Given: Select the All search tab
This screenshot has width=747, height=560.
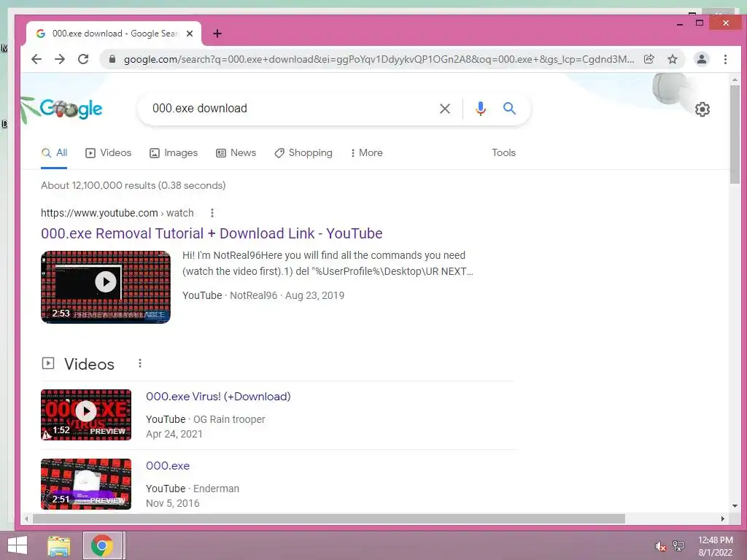Looking at the screenshot, I should pos(54,153).
